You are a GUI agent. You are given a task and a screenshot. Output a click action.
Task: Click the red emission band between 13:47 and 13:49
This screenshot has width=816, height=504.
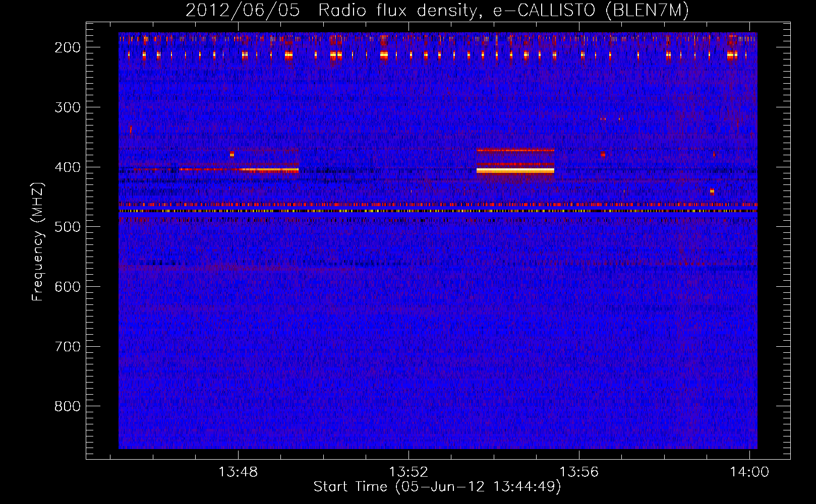click(239, 170)
